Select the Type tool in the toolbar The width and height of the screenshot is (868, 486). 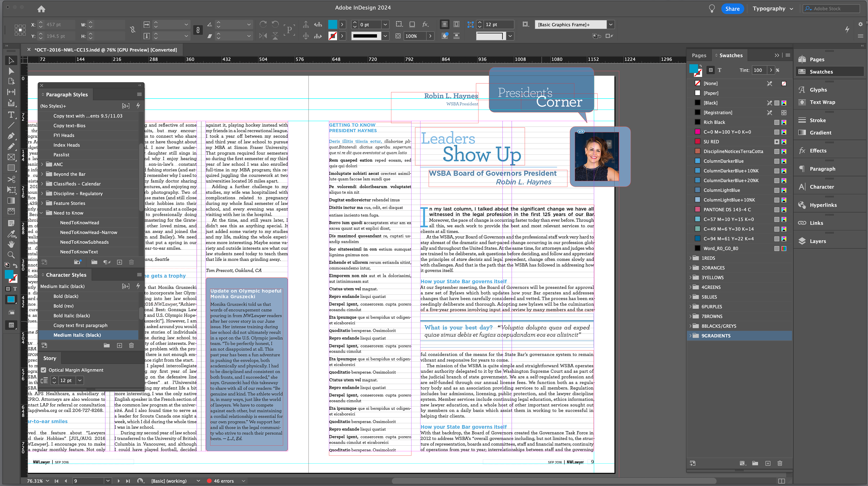click(11, 115)
